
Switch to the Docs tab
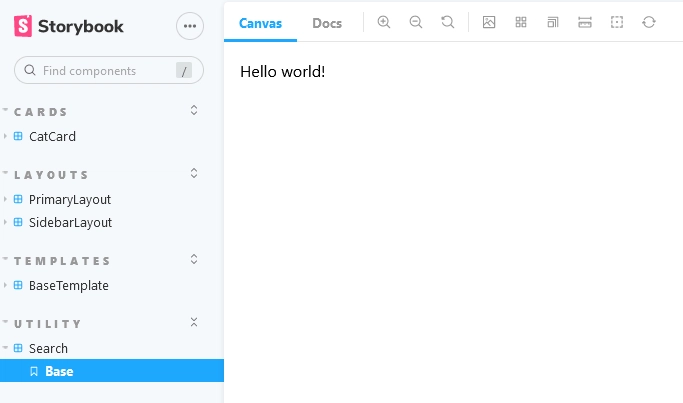(327, 23)
